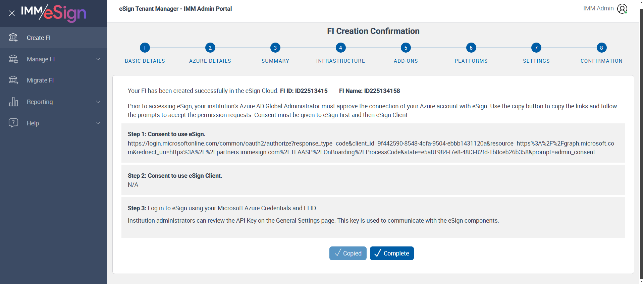644x284 pixels.
Task: Go to the PLATFORMS step label
Action: (471, 61)
